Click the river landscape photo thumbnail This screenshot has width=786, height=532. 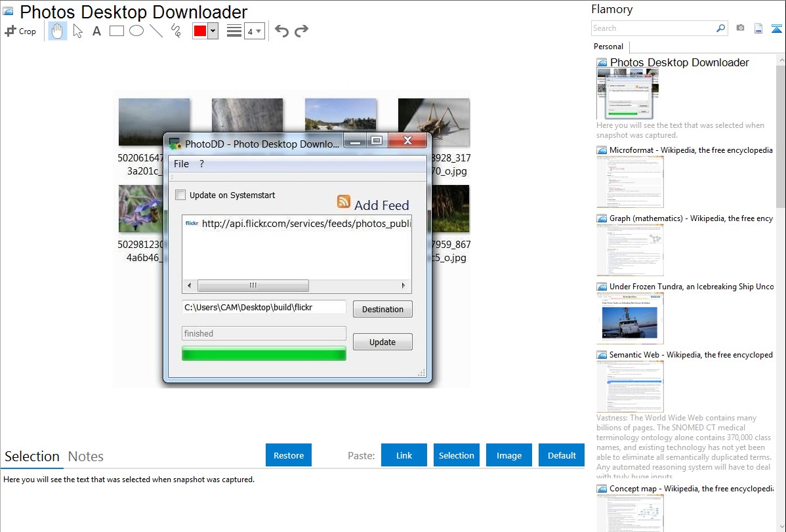341,116
